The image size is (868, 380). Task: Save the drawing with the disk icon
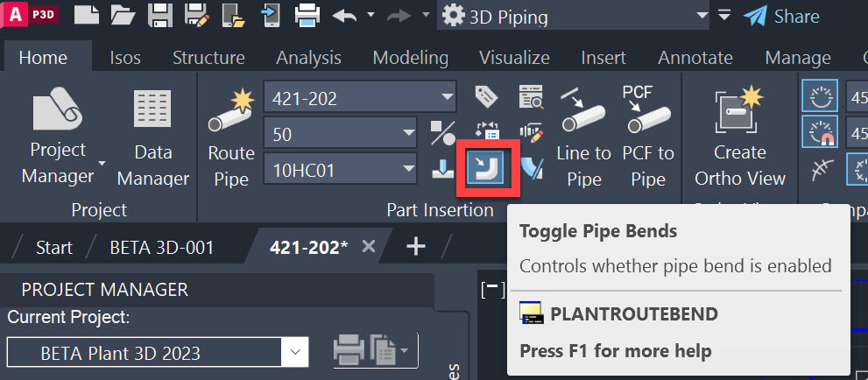coord(160,16)
